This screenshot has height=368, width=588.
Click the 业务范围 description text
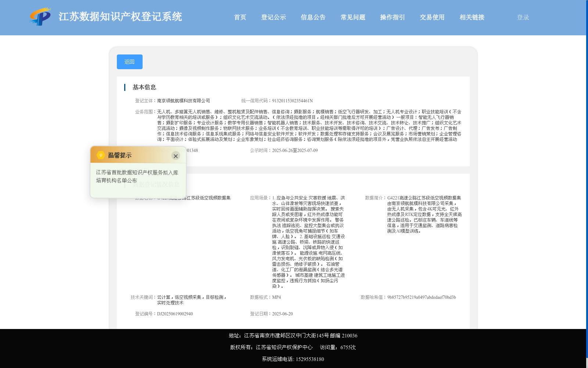tap(309, 125)
